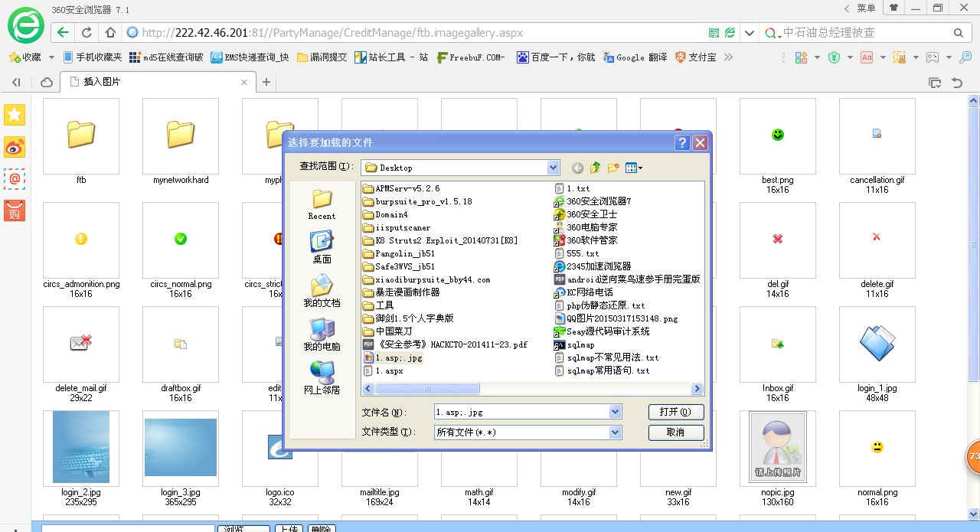The width and height of the screenshot is (980, 532).
Task: Open the 百度一下 bookmark
Action: [x=556, y=57]
